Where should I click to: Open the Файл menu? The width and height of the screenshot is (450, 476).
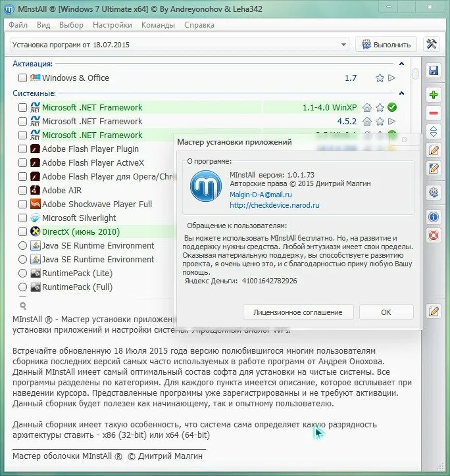(18, 25)
